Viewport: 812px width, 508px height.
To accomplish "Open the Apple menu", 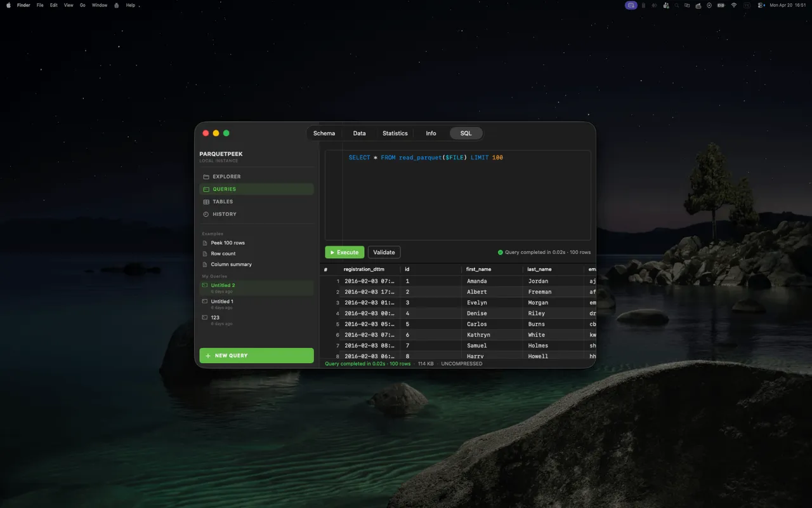I will pyautogui.click(x=8, y=5).
